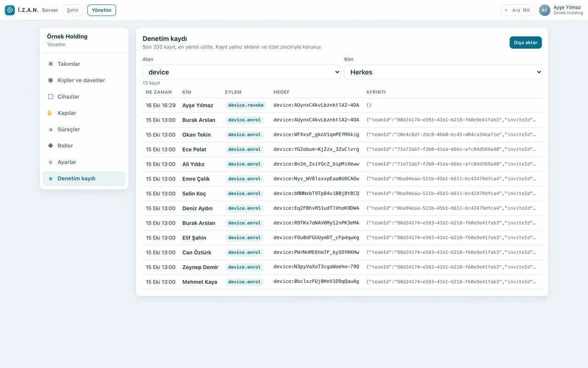The height and width of the screenshot is (368, 588).
Task: Click the NE ZAMAN column header
Action: pyautogui.click(x=159, y=92)
